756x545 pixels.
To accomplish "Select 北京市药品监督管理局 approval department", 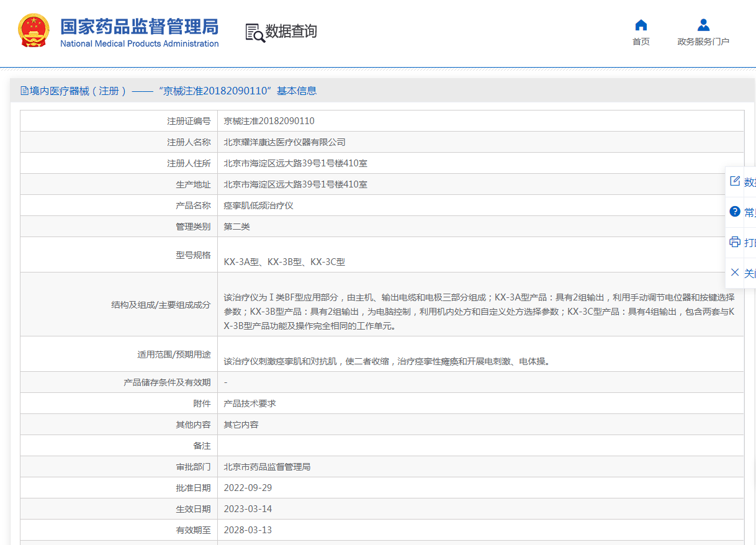I will click(x=268, y=467).
